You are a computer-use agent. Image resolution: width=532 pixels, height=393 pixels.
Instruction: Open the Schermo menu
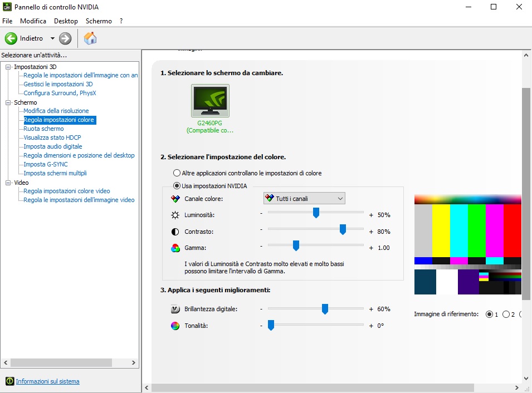[99, 21]
